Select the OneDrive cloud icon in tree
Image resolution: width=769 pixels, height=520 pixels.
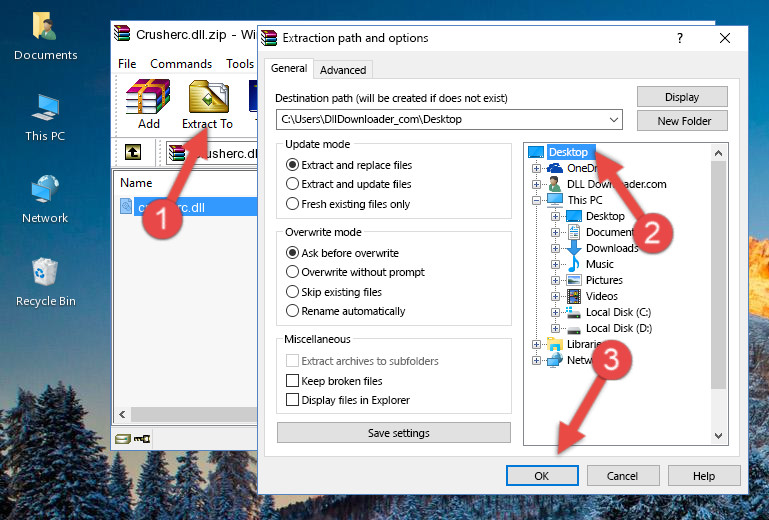click(555, 168)
